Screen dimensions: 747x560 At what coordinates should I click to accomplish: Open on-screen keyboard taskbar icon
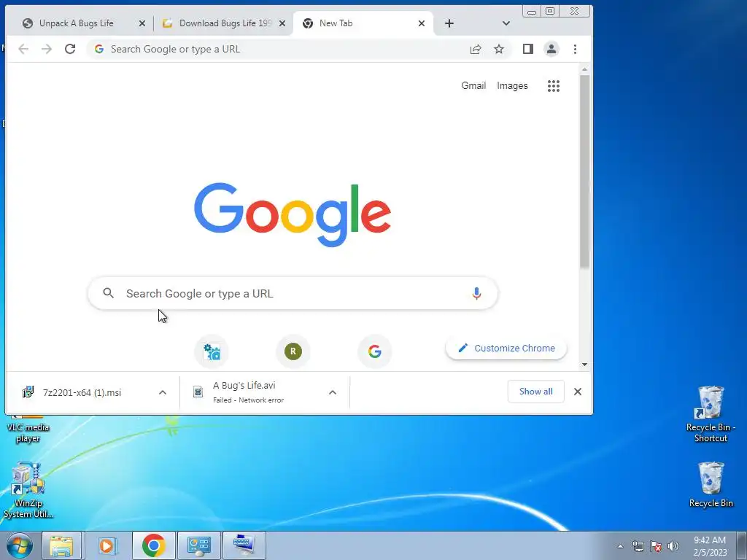[x=244, y=545]
